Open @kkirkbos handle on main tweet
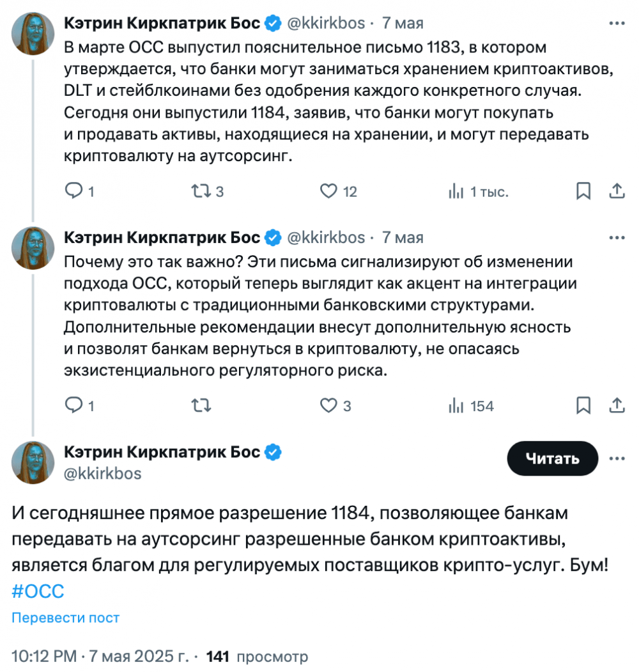This screenshot has width=639, height=672. pos(102,474)
